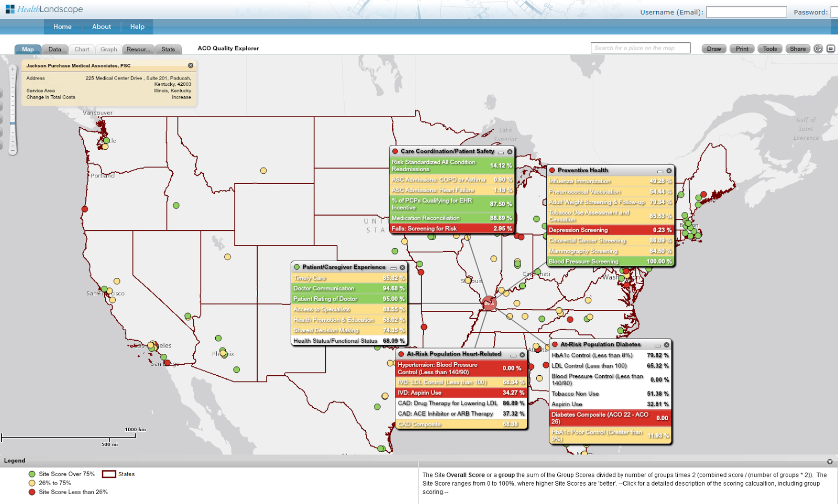This screenshot has height=504, width=838.
Task: Switch to the Stats tab
Action: click(x=168, y=49)
